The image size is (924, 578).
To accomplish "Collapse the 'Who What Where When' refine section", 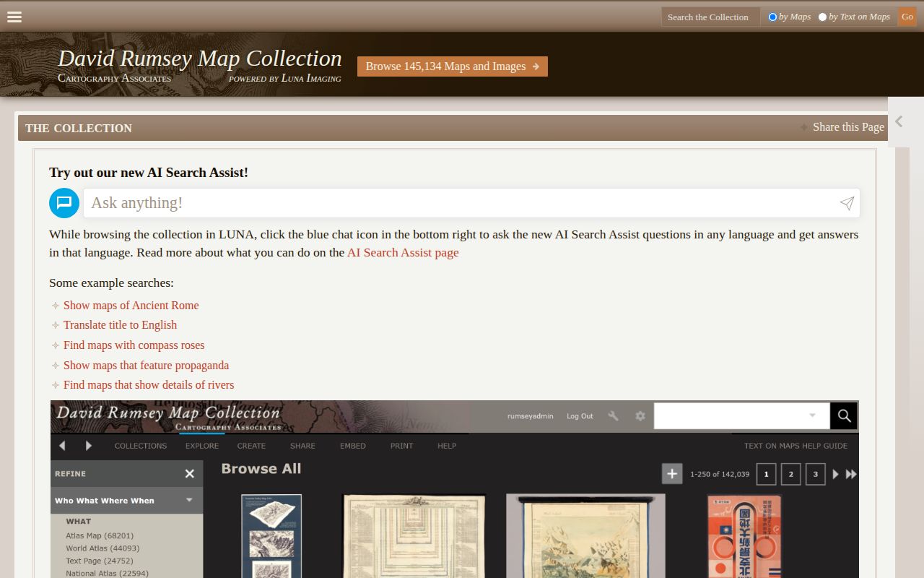I will [188, 500].
